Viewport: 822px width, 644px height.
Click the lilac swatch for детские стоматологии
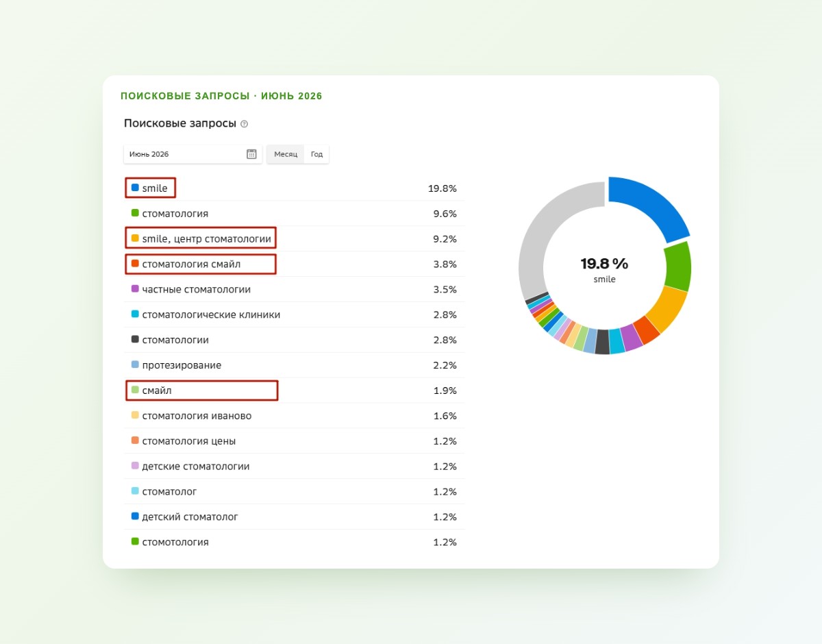coord(135,467)
